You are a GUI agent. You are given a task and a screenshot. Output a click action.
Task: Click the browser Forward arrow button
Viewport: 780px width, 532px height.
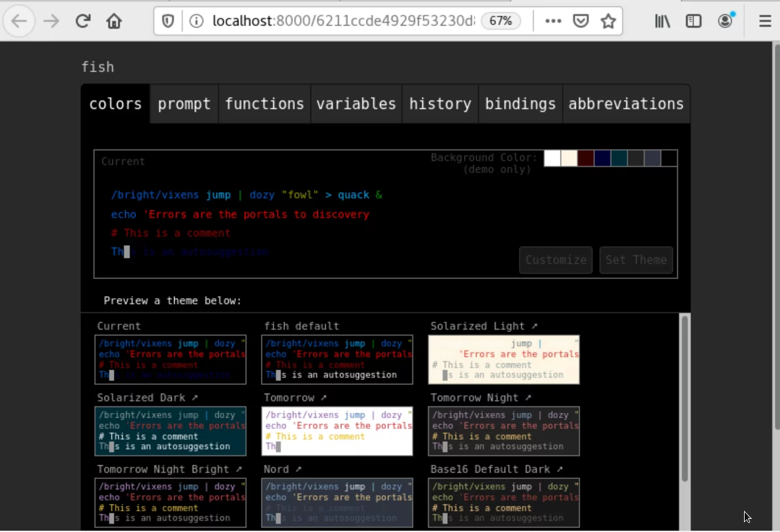(51, 21)
